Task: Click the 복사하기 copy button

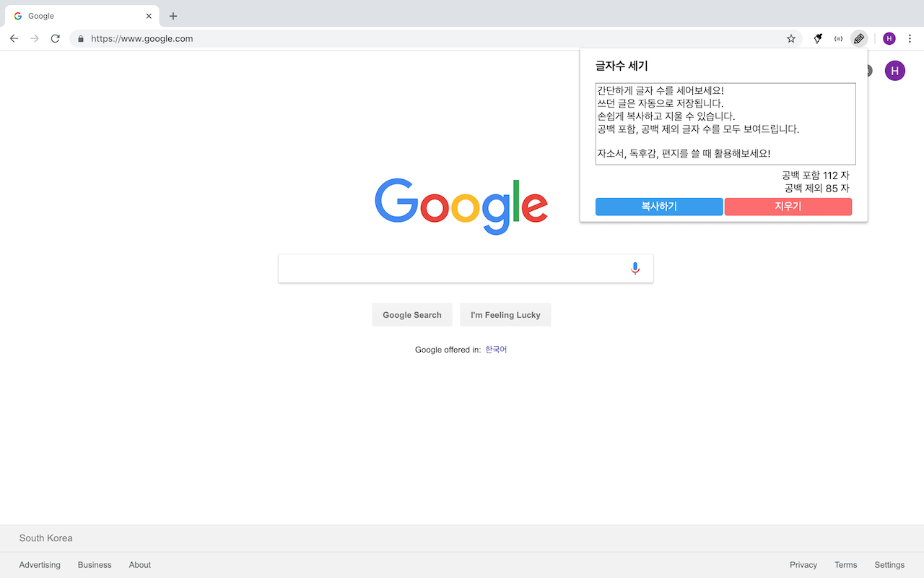Action: click(658, 207)
